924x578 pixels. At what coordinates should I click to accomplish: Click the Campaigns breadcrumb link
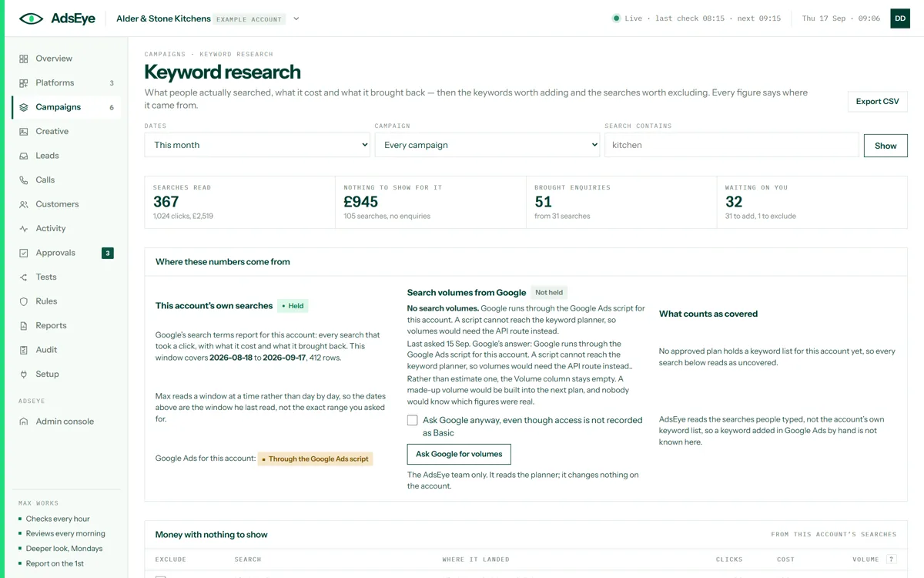pos(166,55)
